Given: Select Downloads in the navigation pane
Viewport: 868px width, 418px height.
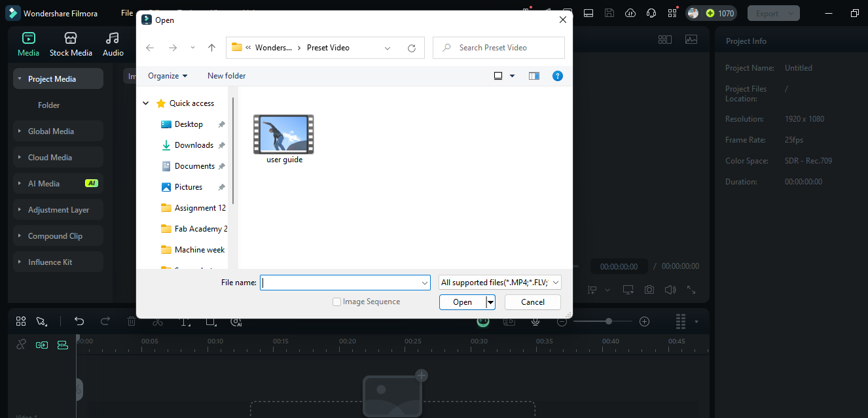Looking at the screenshot, I should [x=194, y=145].
